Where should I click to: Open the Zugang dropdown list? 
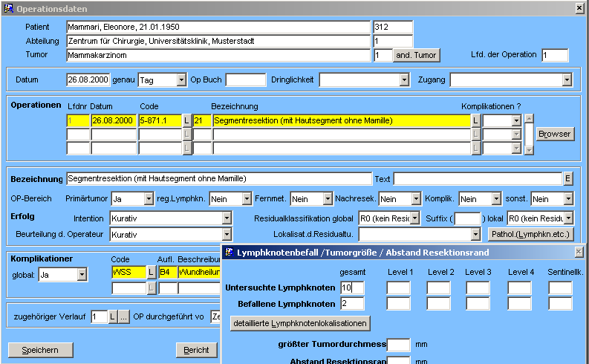click(x=567, y=79)
